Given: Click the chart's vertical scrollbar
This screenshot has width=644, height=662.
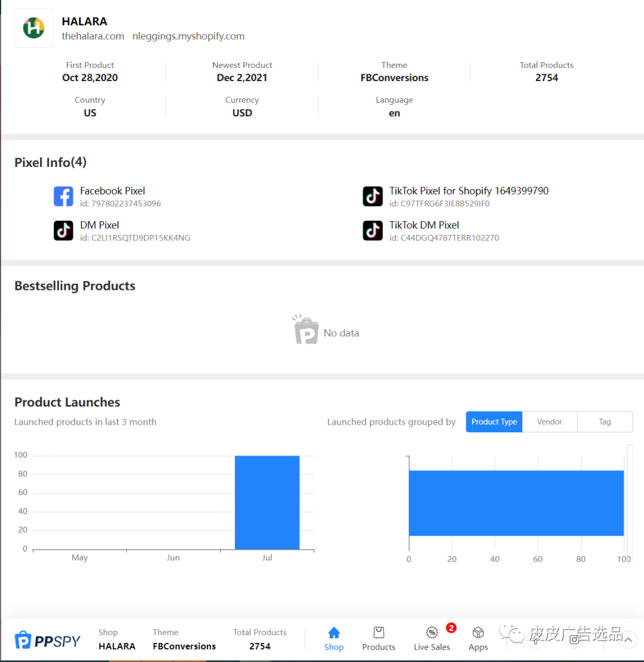Looking at the screenshot, I should point(630,502).
